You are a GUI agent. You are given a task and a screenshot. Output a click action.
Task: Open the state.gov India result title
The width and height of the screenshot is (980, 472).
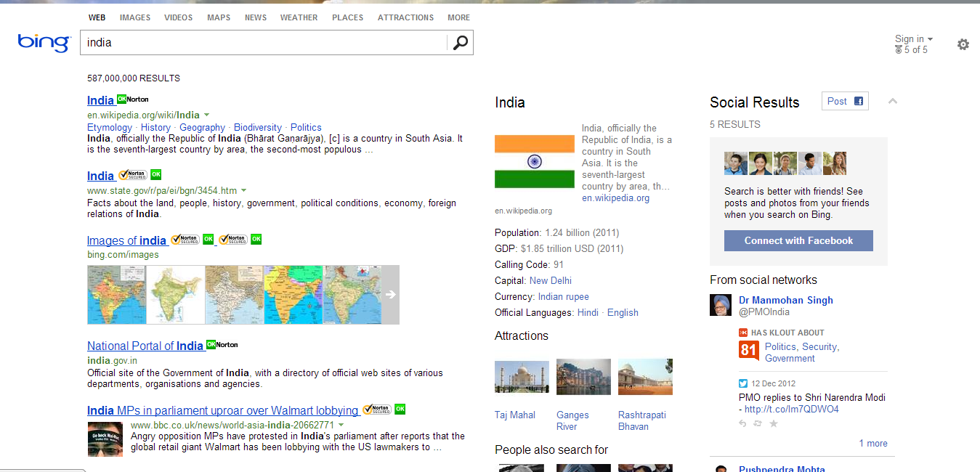tap(100, 176)
